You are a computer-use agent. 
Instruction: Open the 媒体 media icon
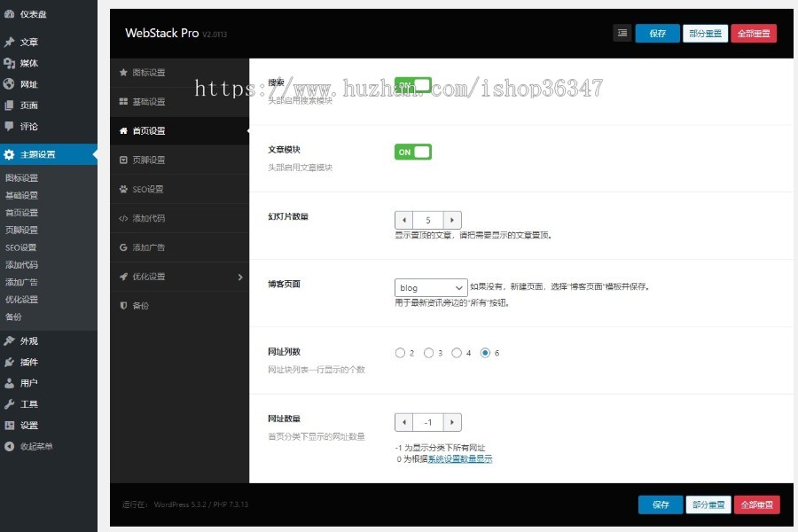pyautogui.click(x=9, y=63)
